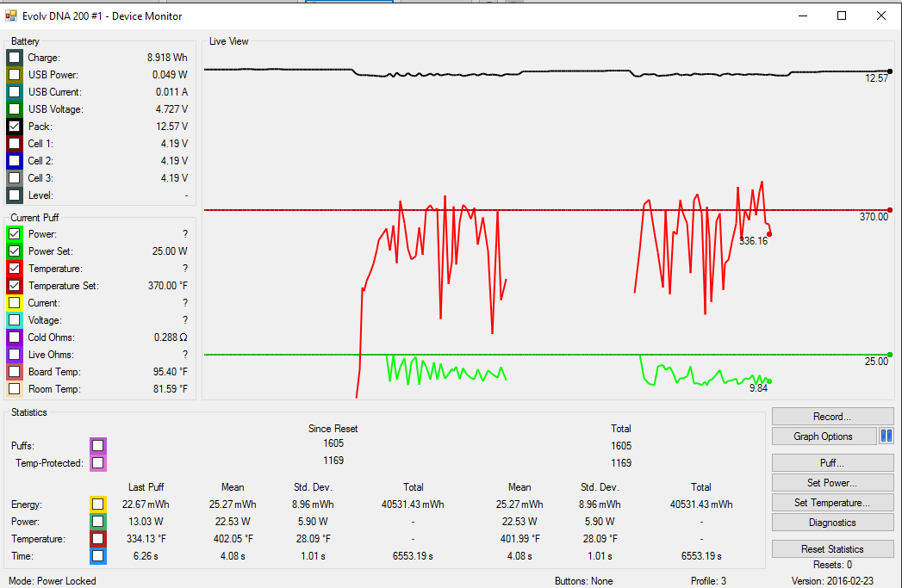The width and height of the screenshot is (902, 588).
Task: Click the Device Monitor app icon in title bar
Action: point(11,15)
